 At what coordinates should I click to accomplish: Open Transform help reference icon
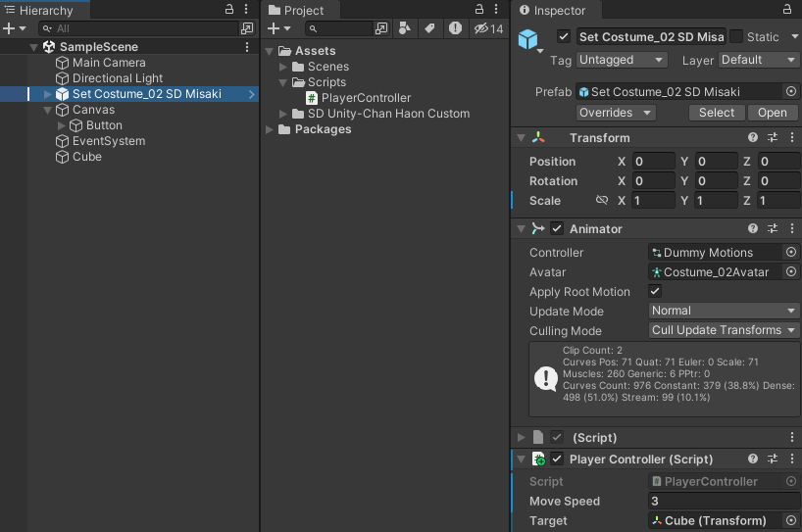coord(753,137)
